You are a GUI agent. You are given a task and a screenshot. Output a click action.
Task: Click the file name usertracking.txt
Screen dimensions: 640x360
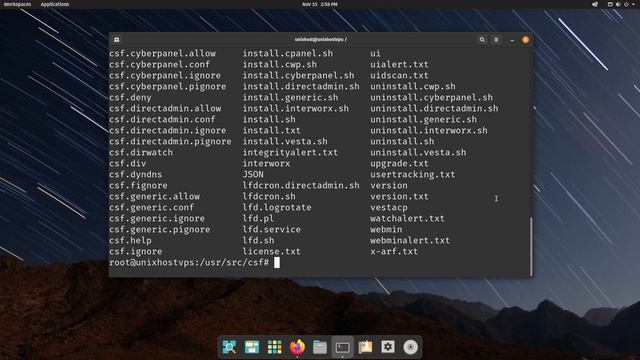coord(413,175)
